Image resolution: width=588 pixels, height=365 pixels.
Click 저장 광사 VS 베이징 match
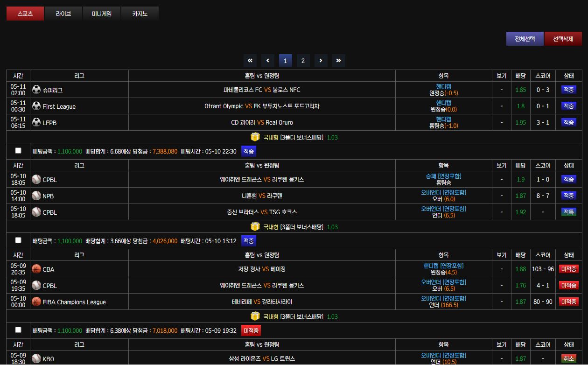coord(262,269)
